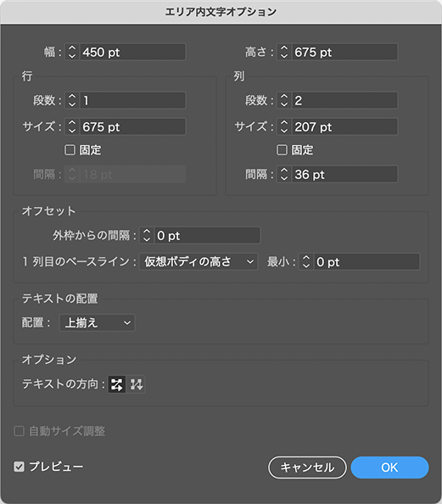Click the 行 サイズ stepper arrows
This screenshot has height=504, width=442.
72,126
